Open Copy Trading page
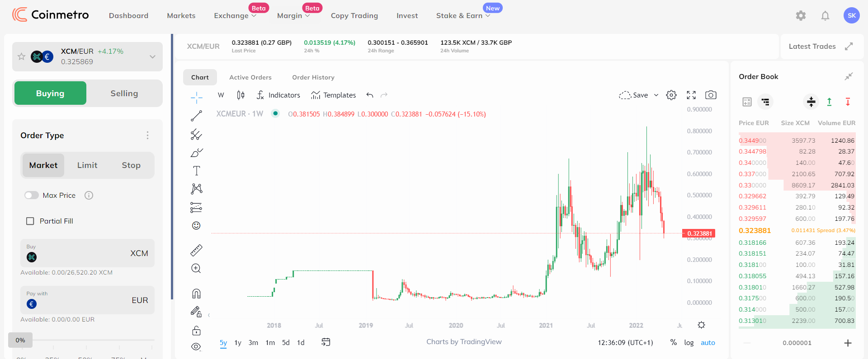 click(x=354, y=15)
